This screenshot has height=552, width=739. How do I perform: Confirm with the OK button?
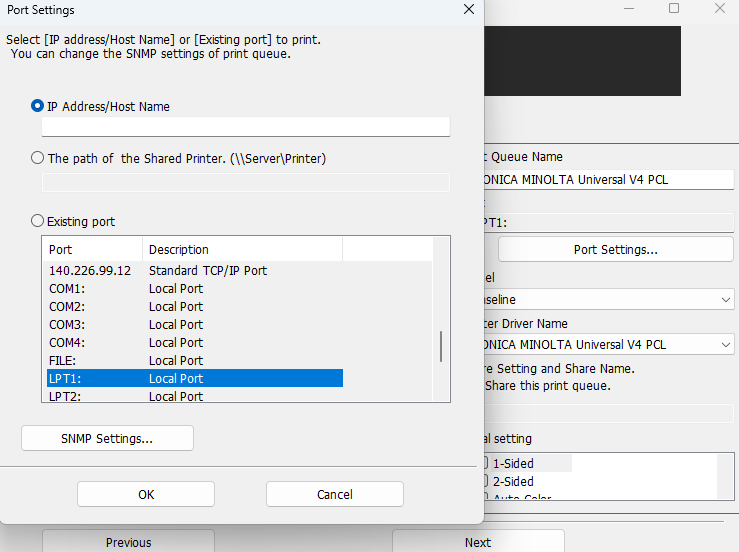coord(146,494)
